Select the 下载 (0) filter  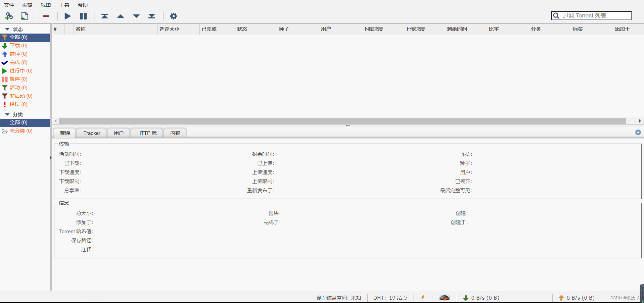[x=25, y=46]
